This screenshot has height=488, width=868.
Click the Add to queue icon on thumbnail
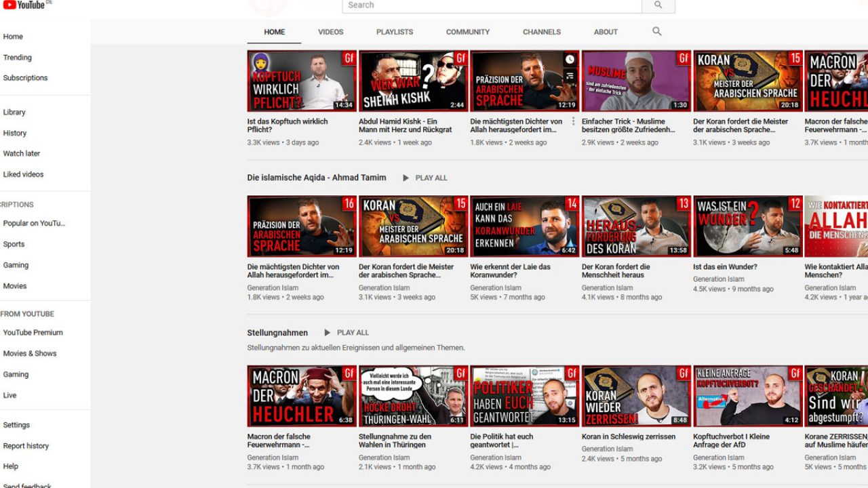tap(570, 76)
